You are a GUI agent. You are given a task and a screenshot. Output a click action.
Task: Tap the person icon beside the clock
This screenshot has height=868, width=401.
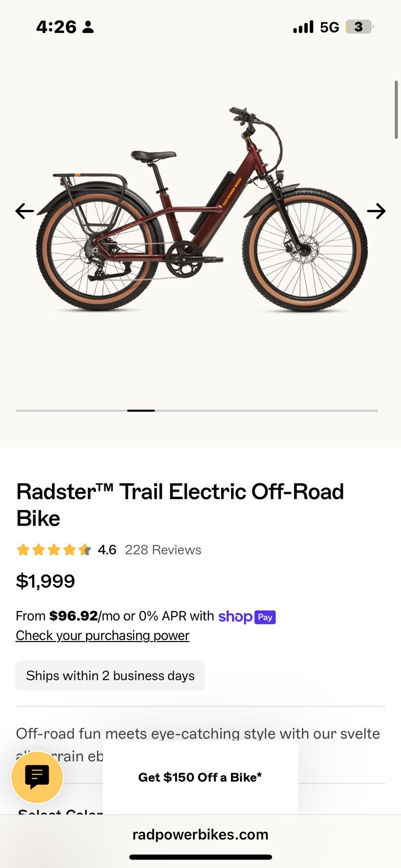(x=89, y=27)
